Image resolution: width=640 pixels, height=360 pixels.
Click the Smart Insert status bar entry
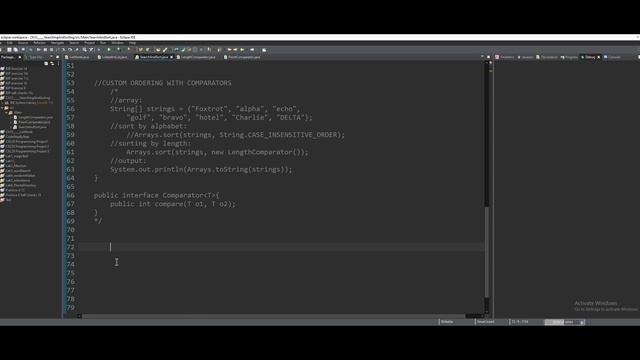pos(486,322)
